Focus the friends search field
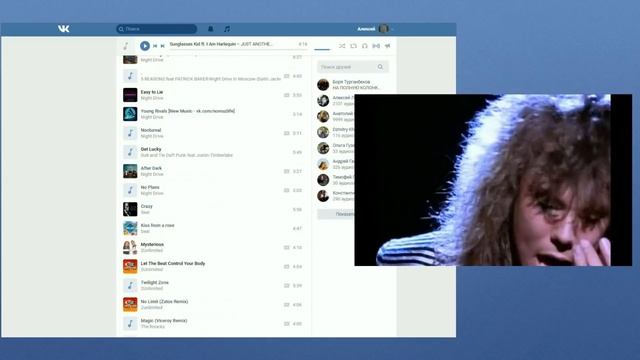The height and width of the screenshot is (360, 640). point(353,67)
